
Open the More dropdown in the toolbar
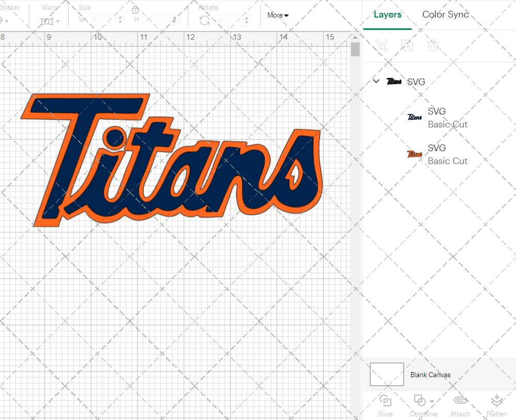click(277, 15)
